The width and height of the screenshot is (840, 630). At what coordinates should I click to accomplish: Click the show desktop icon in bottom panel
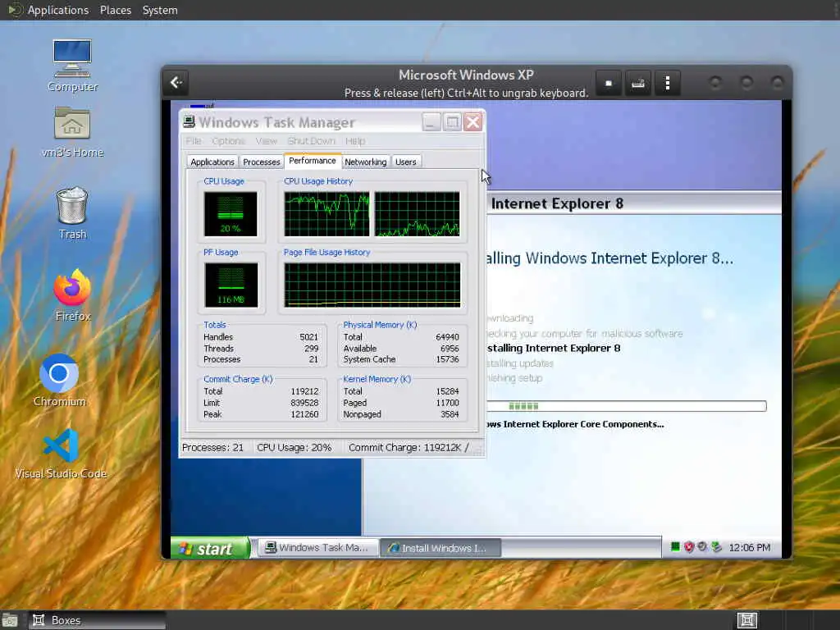tap(10, 620)
